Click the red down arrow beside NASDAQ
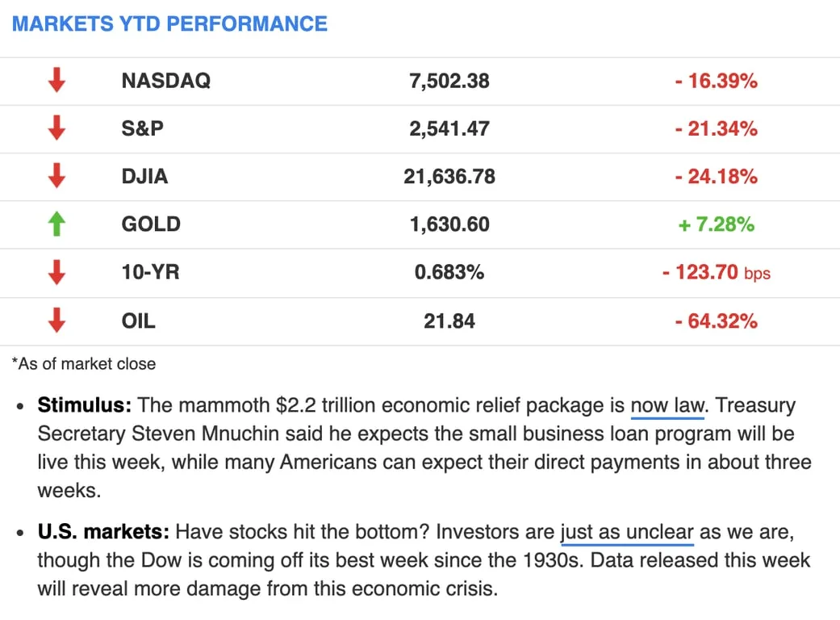840x620 pixels. (56, 81)
